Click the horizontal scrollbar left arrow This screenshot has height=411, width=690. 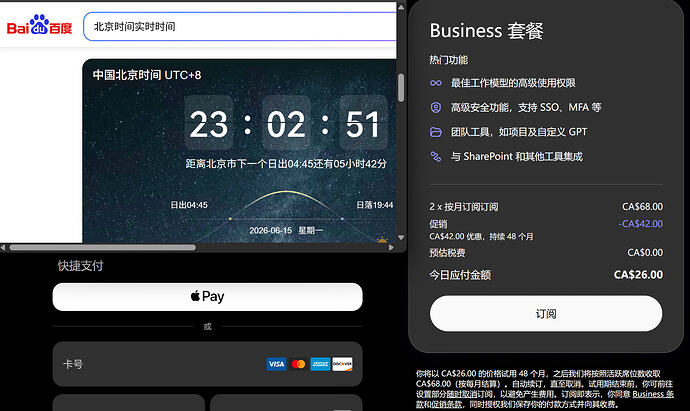pos(3,247)
